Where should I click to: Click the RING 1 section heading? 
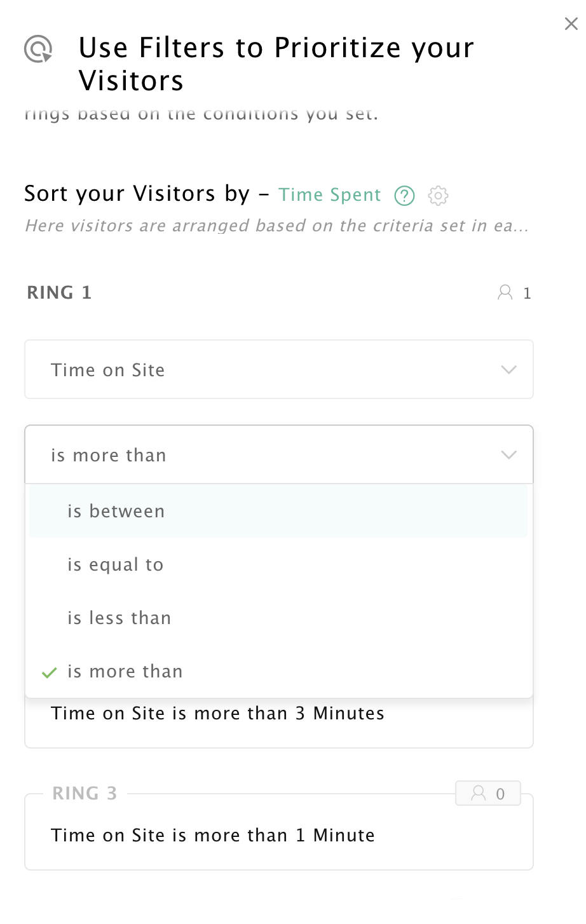point(59,292)
